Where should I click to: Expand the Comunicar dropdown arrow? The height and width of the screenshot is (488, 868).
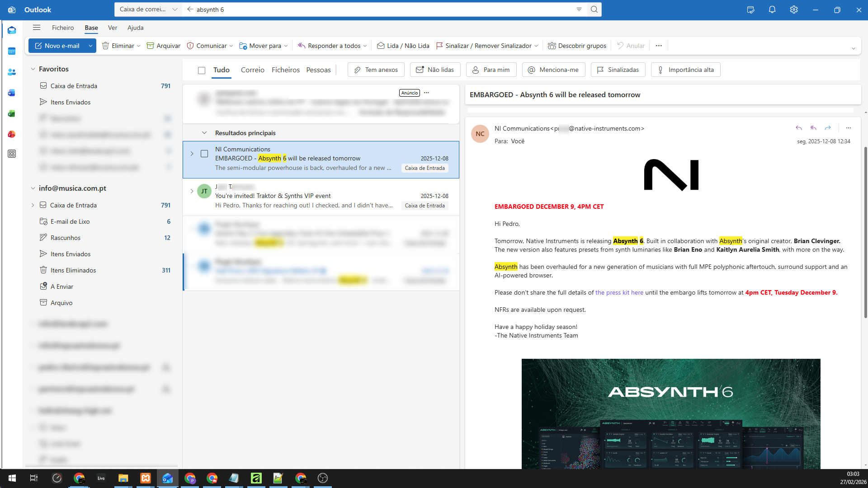(x=231, y=46)
